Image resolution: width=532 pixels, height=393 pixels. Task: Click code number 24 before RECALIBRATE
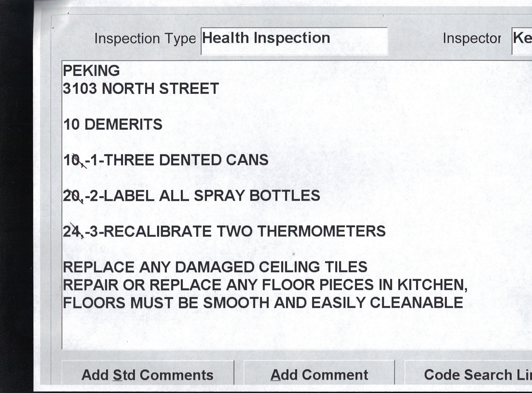71,231
